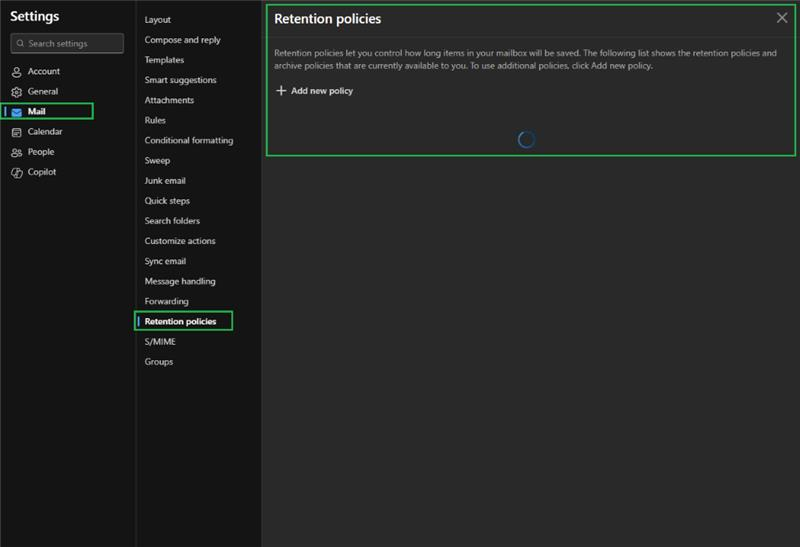Open S/MIME settings
800x547 pixels.
(160, 341)
